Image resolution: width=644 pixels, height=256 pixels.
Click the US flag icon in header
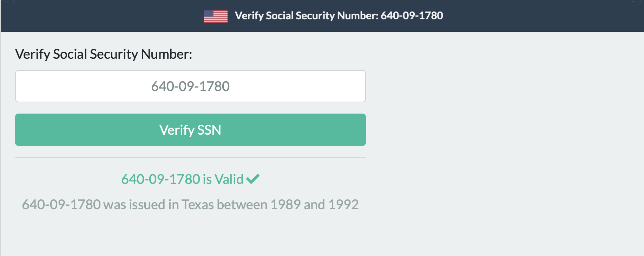click(x=215, y=16)
